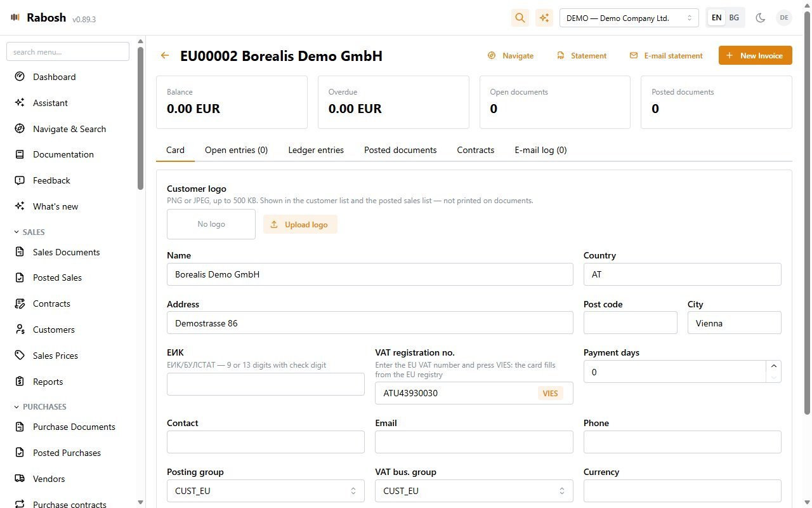Click the page vertical scrollbar
812x508 pixels.
tap(807, 213)
